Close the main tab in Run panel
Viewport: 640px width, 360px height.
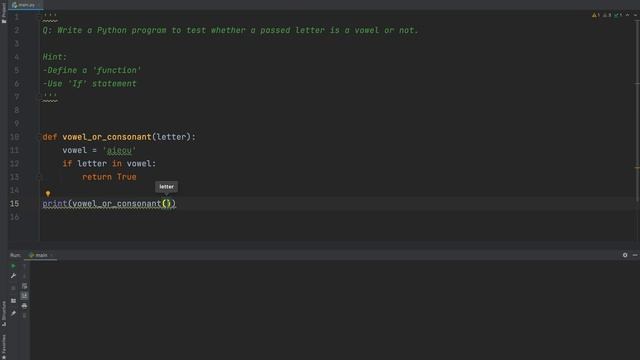[x=52, y=255]
